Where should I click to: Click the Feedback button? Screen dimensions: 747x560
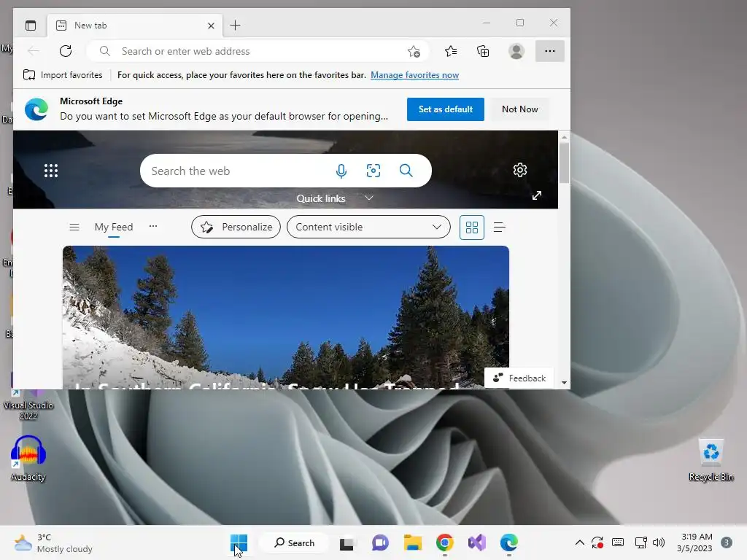(519, 378)
